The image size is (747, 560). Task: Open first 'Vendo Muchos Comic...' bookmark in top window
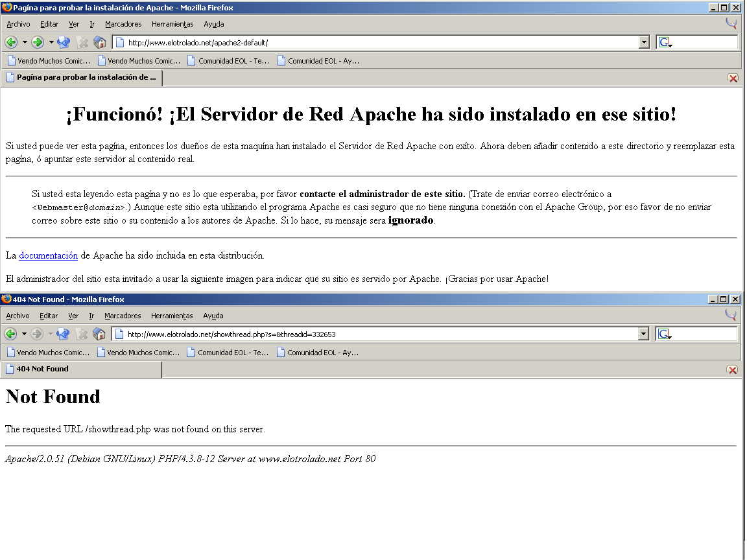pyautogui.click(x=49, y=60)
